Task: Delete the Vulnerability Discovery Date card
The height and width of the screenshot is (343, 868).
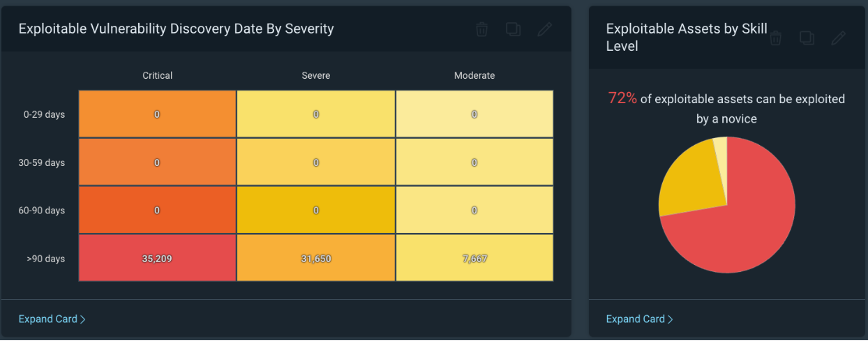Action: [481, 29]
